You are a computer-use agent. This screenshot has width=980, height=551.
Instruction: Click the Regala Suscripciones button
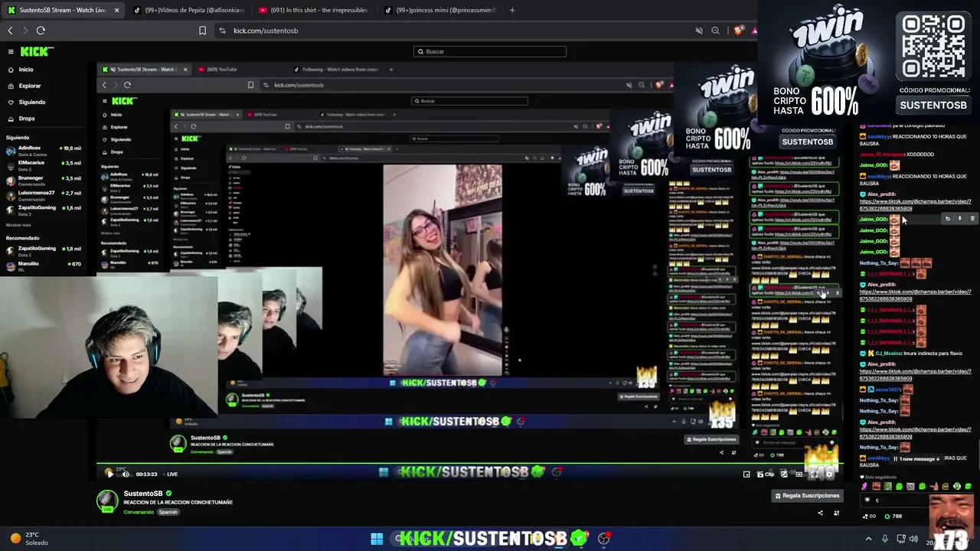pyautogui.click(x=807, y=496)
